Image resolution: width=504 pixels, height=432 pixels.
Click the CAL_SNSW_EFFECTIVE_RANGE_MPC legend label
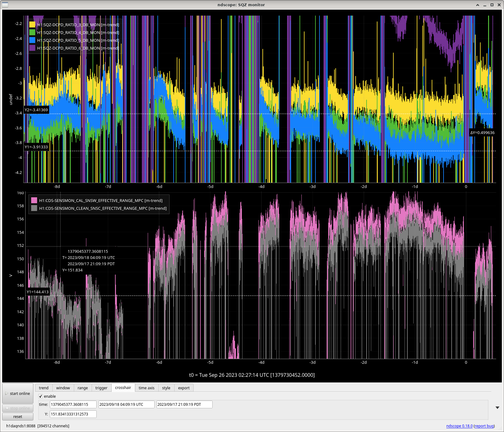point(101,200)
